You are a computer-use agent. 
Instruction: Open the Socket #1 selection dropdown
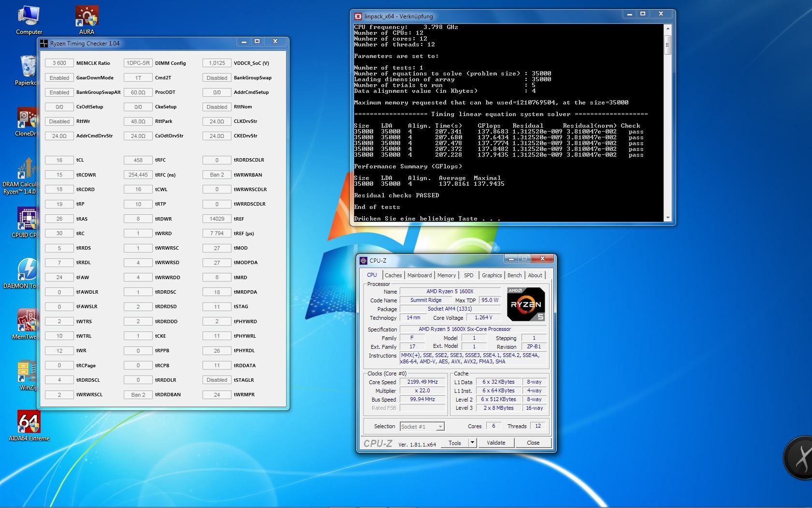point(422,426)
